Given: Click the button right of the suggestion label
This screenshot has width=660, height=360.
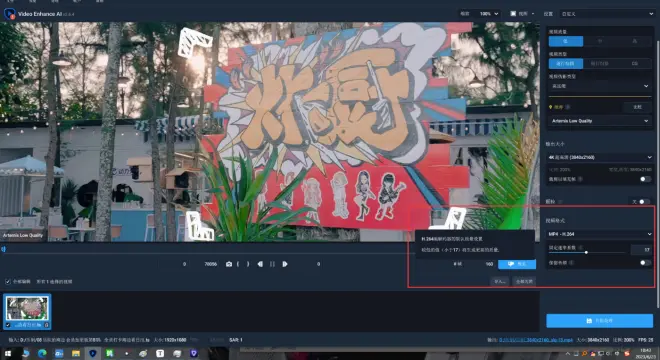Looking at the screenshot, I should pos(637,107).
